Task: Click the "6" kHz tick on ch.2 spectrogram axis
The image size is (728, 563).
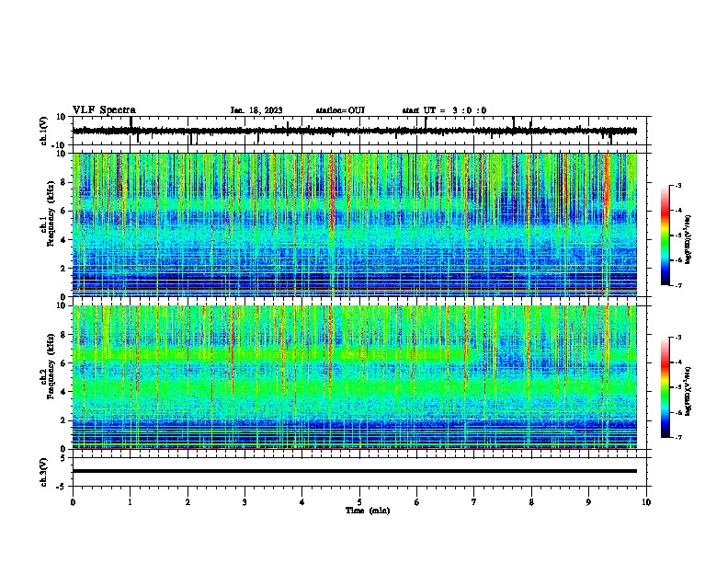Action: coord(63,363)
